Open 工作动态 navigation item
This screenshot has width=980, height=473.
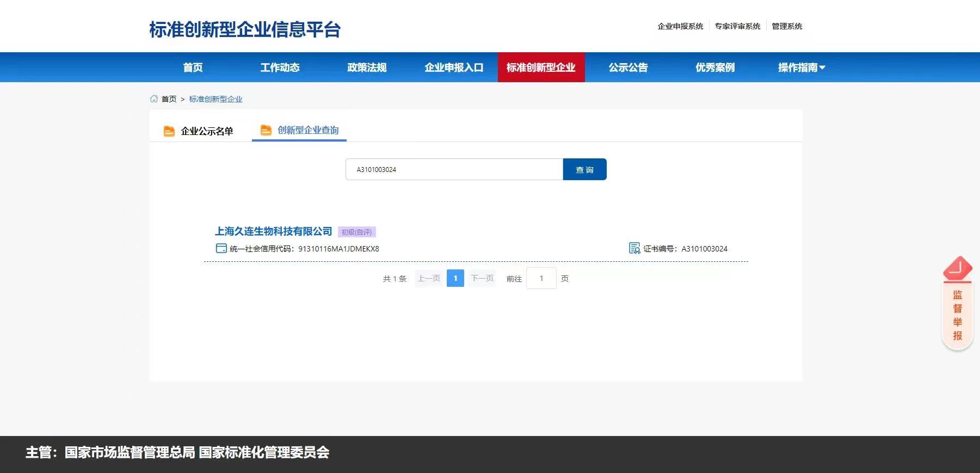280,67
